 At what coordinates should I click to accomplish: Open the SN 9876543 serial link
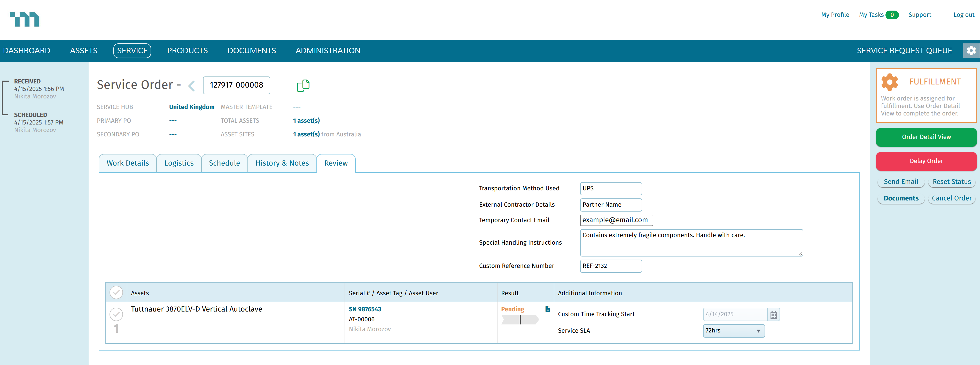[x=364, y=309]
